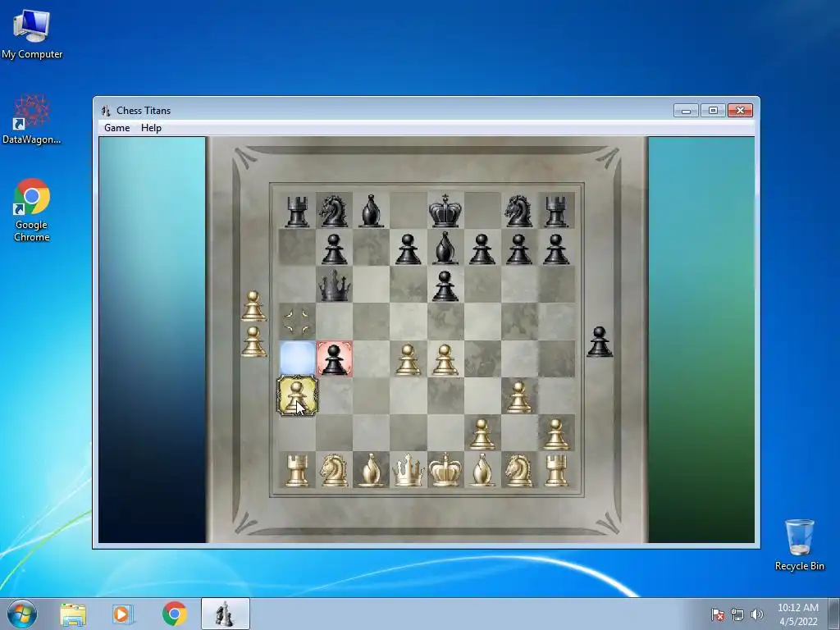Viewport: 840px width, 630px height.
Task: Move to the blue highlighted square a4
Action: click(x=297, y=358)
